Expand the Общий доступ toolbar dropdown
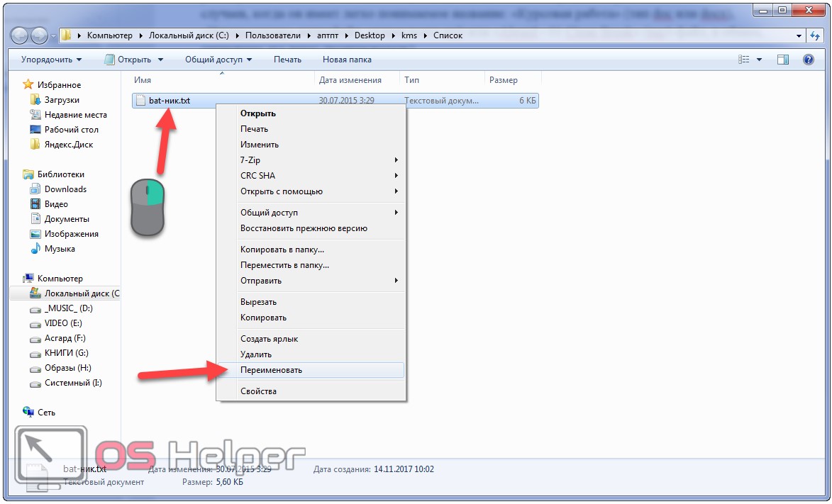The width and height of the screenshot is (832, 504). (218, 60)
